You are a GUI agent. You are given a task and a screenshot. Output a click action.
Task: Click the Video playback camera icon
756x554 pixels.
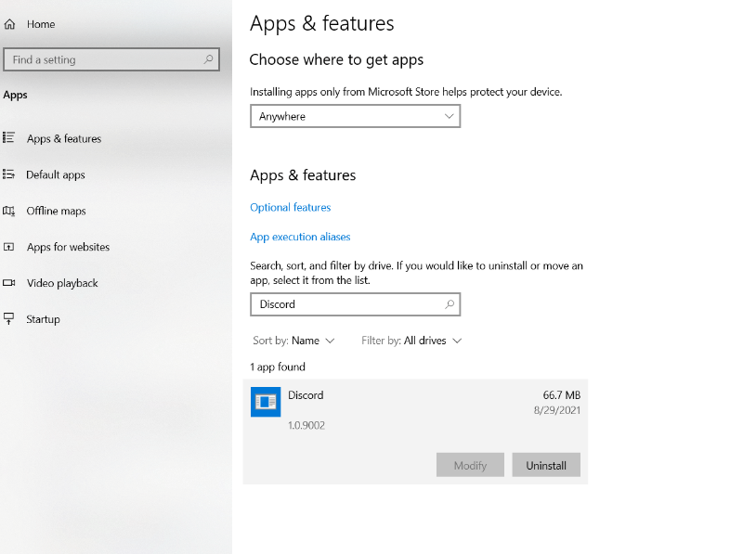9,283
